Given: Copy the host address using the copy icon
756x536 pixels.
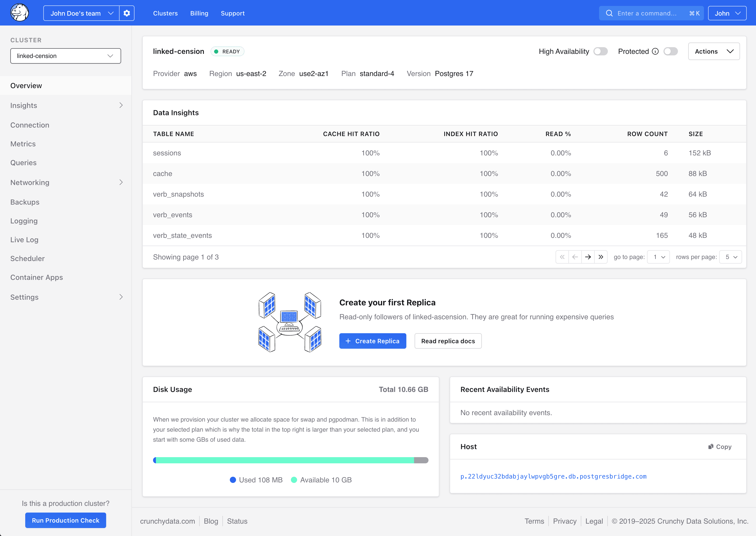Looking at the screenshot, I should point(719,447).
